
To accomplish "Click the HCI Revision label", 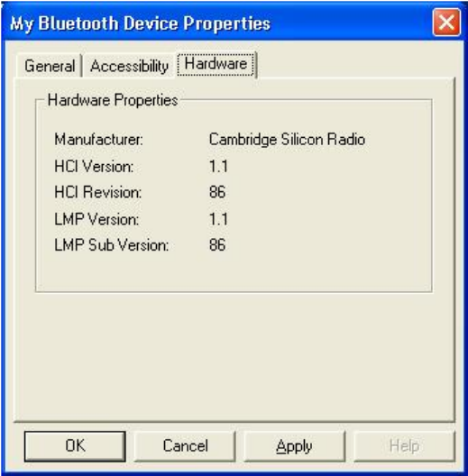I will (x=97, y=192).
